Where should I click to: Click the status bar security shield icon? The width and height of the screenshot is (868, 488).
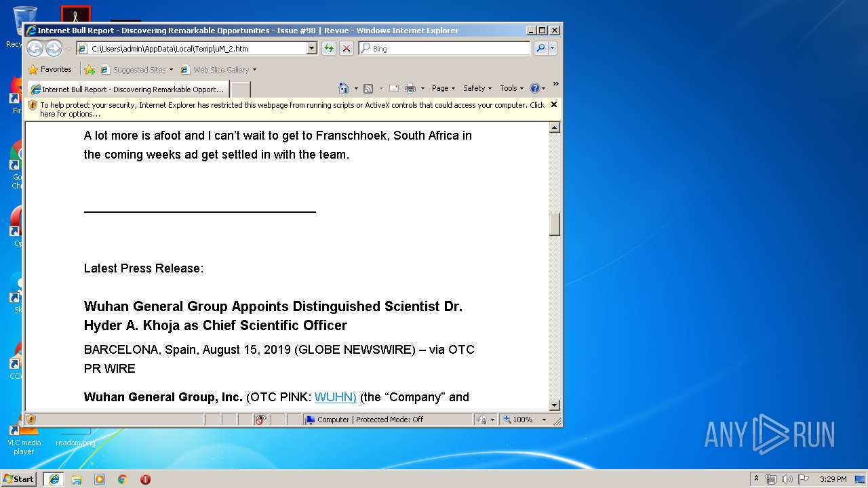pos(31,420)
